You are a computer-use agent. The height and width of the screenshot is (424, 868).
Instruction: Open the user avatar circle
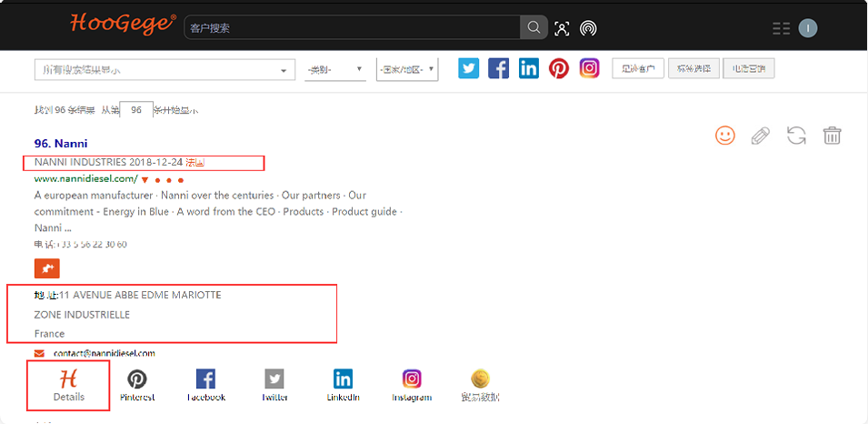(808, 28)
